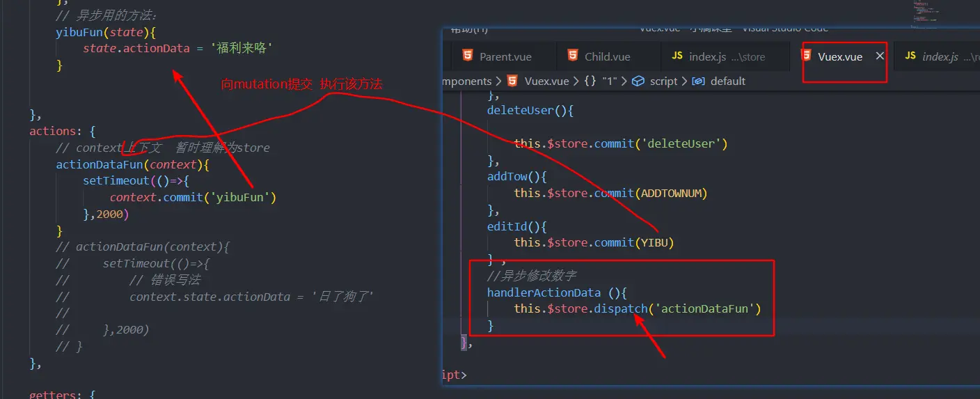The image size is (980, 399).
Task: Open the "1" breadcrumb segment
Action: tap(610, 81)
